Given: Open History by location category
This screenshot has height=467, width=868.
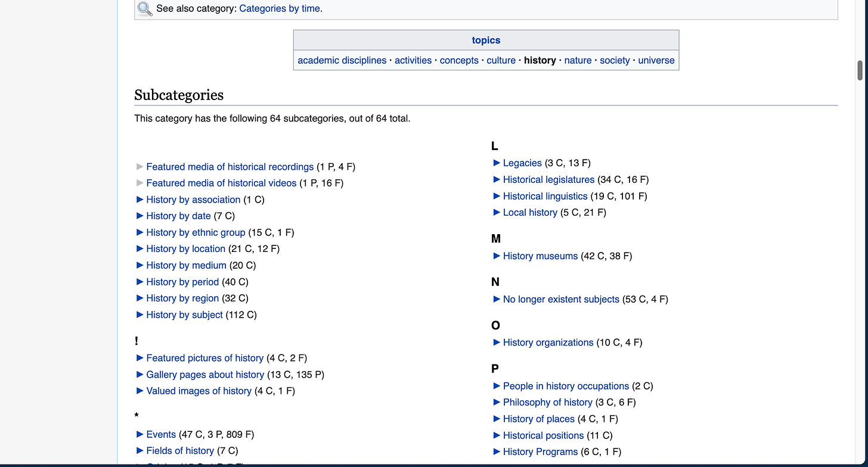Looking at the screenshot, I should tap(185, 248).
